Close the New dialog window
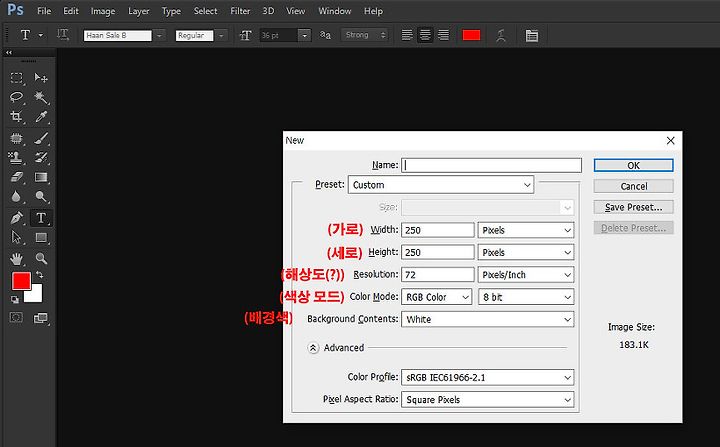This screenshot has height=447, width=720. click(670, 141)
